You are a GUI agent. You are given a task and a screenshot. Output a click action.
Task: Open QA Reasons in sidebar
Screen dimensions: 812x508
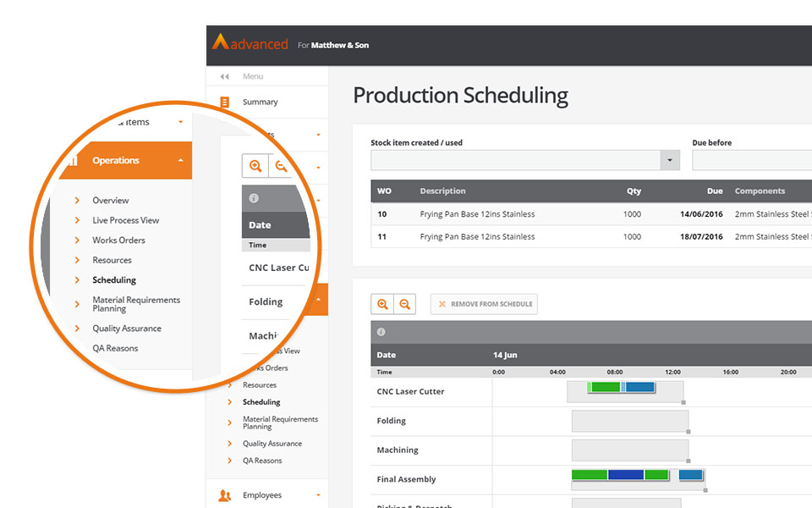tap(262, 461)
